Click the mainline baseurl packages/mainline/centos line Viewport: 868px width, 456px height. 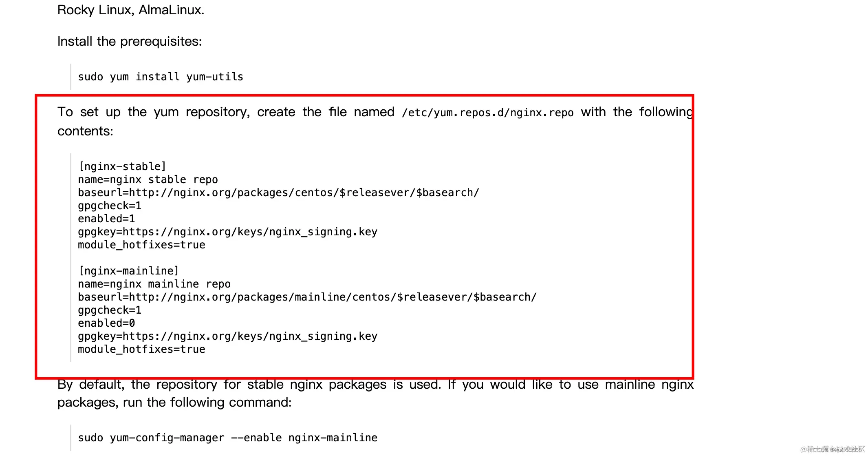coord(307,297)
